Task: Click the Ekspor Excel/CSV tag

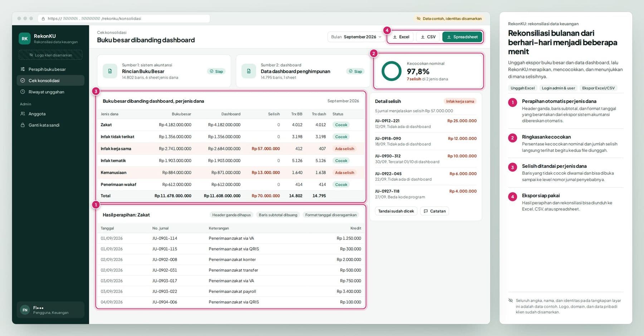Action: 598,88
